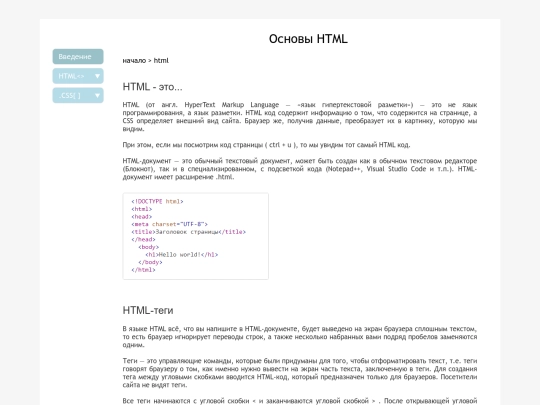Go to начало breadcrumb link

[x=134, y=61]
